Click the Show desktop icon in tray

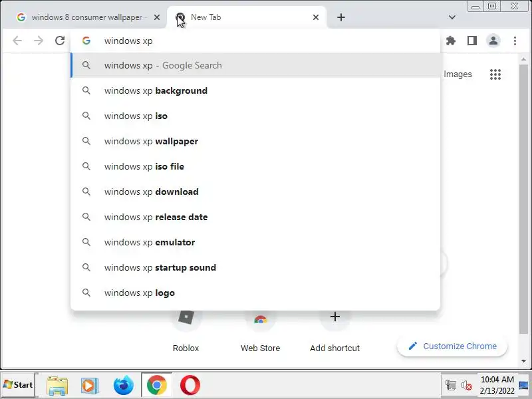525,385
